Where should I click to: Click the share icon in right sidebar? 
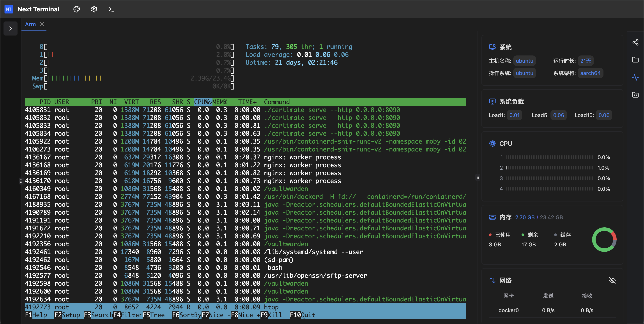click(x=635, y=42)
